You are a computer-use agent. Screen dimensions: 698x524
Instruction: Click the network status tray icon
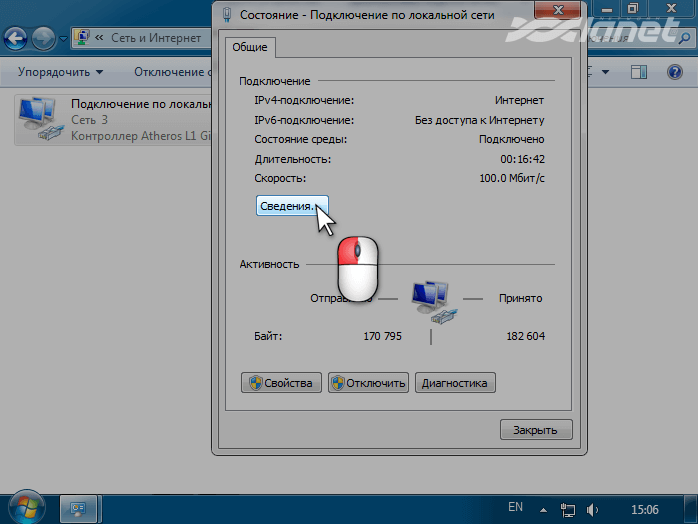click(x=570, y=508)
